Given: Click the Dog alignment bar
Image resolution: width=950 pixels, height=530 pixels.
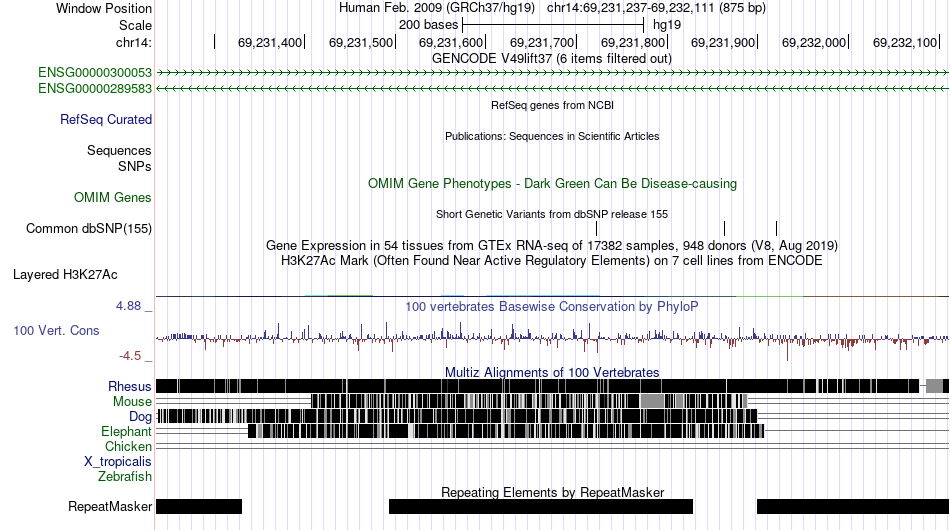Looking at the screenshot, I should click(457, 416).
